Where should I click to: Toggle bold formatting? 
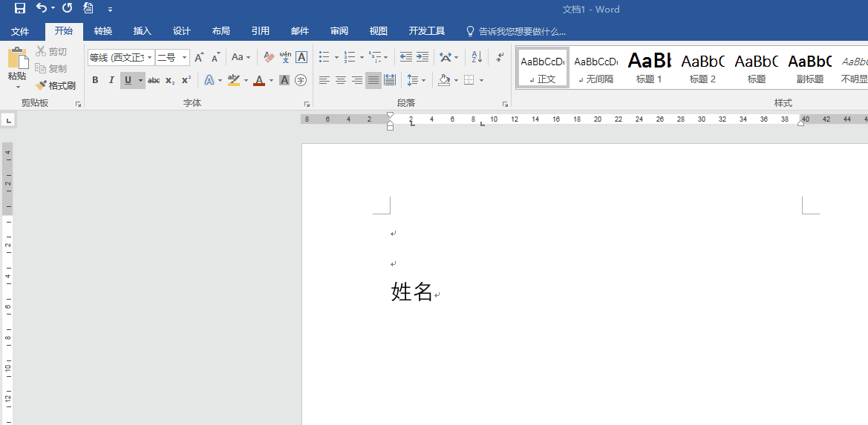point(95,80)
